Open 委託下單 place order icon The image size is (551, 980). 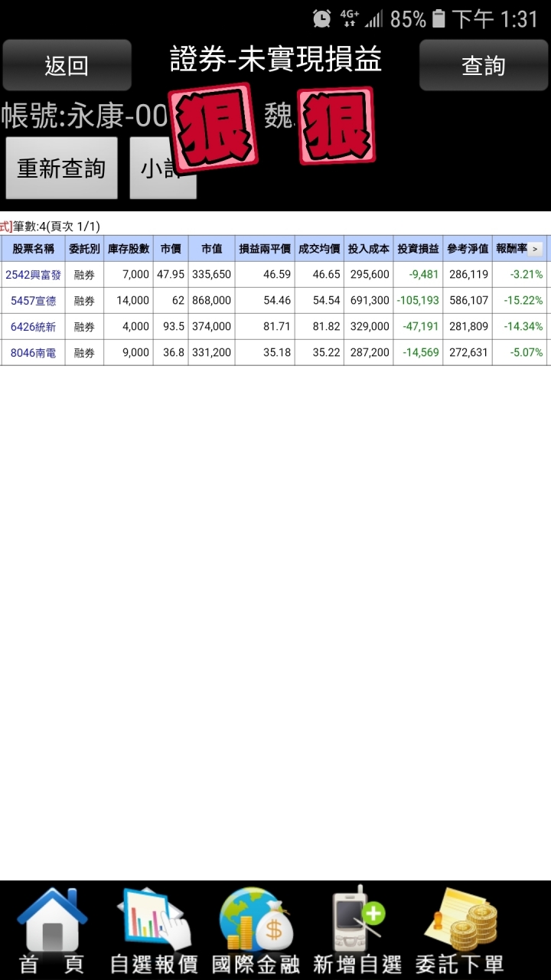459,930
